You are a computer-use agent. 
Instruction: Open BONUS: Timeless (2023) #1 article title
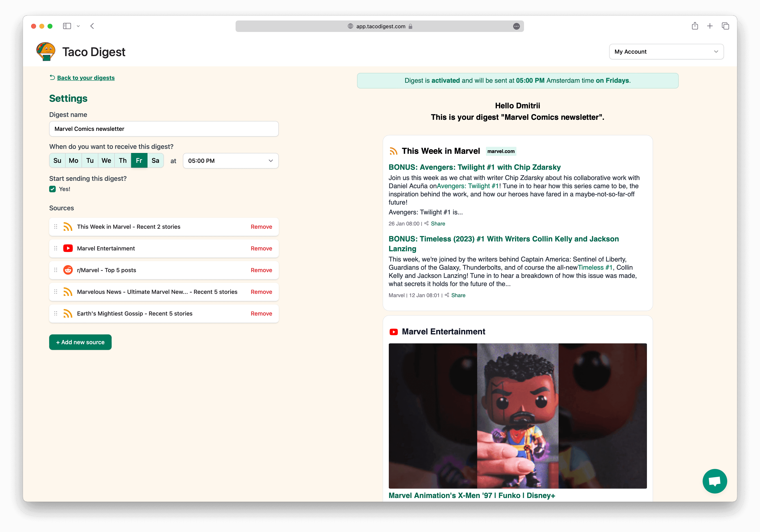(504, 243)
